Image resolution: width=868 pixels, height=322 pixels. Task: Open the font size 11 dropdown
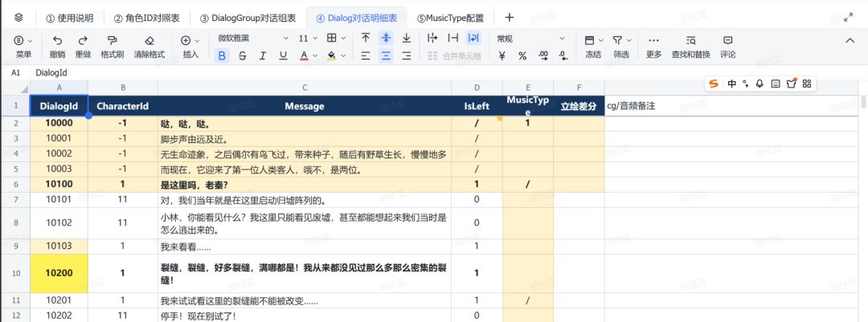pos(308,39)
